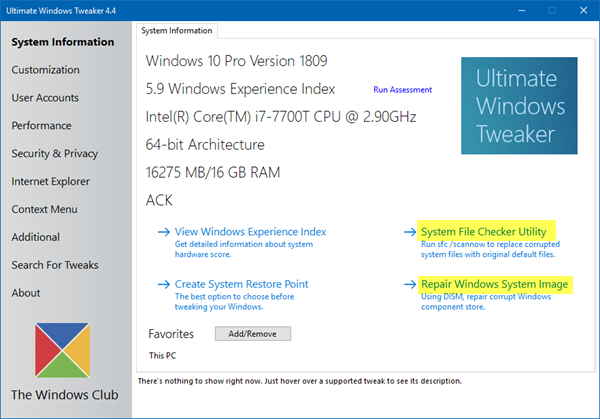Click the 5.9 Windows Experience Index text

[240, 89]
